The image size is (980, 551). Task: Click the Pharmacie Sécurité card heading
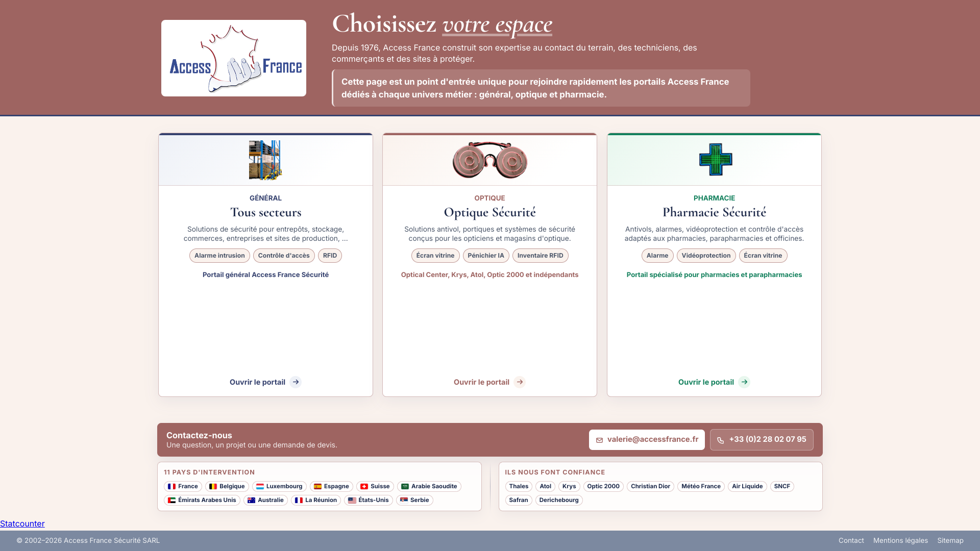(714, 212)
